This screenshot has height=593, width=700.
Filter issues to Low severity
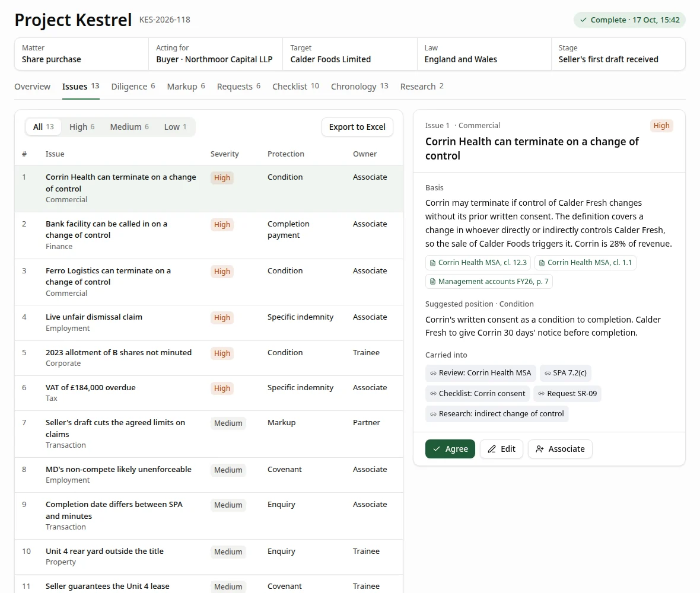175,127
